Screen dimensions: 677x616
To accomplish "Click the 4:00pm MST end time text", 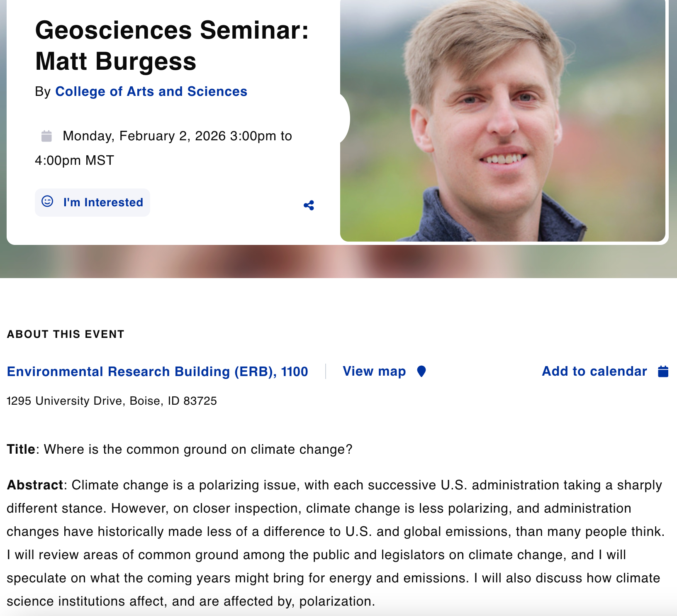I will tap(74, 160).
